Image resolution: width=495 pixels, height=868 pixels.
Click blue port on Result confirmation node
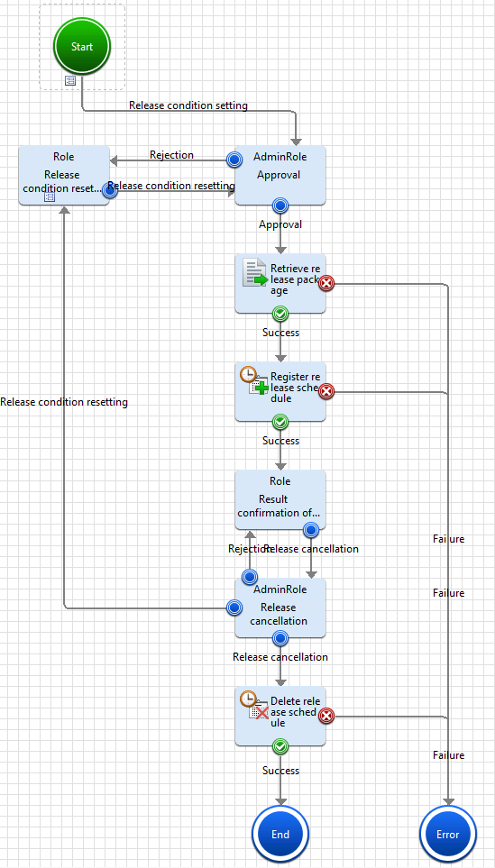[311, 530]
